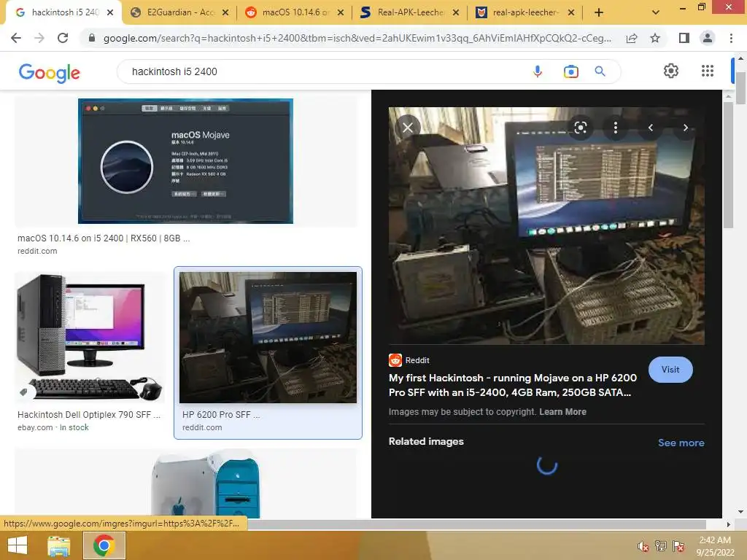Screen dimensions: 747x560
Task: Open Google quick settings gear
Action: pos(671,71)
